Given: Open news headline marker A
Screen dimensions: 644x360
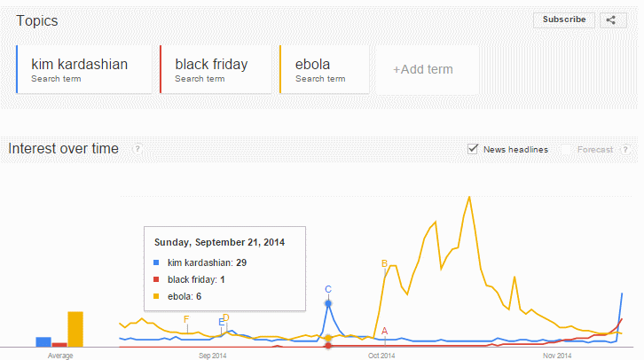Looking at the screenshot, I should point(384,331).
